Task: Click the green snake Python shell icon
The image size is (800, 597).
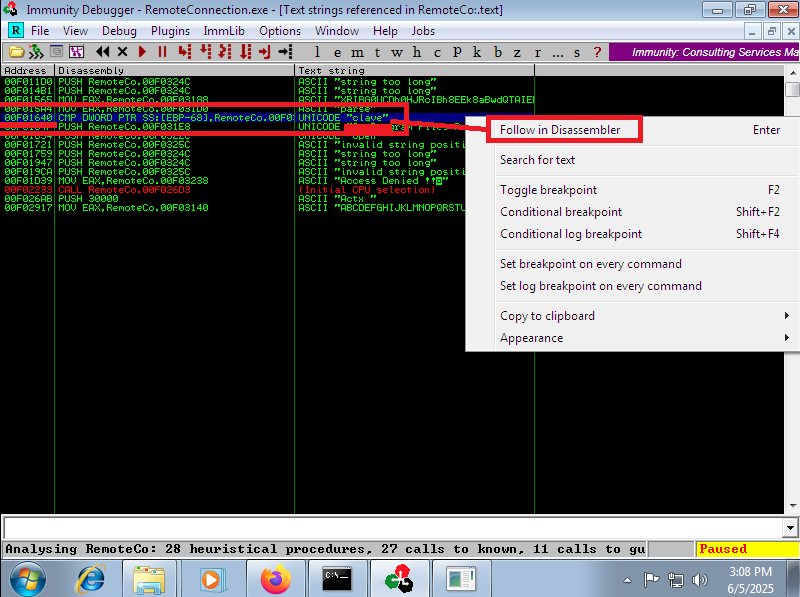Action: click(36, 52)
